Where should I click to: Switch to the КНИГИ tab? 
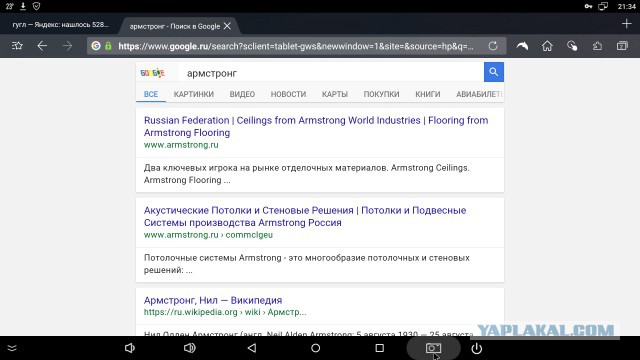click(x=428, y=94)
